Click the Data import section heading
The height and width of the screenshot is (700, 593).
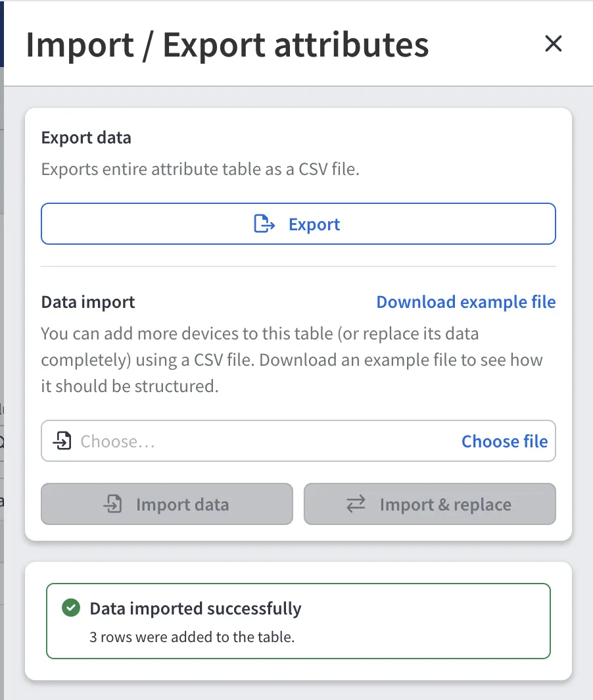[88, 301]
